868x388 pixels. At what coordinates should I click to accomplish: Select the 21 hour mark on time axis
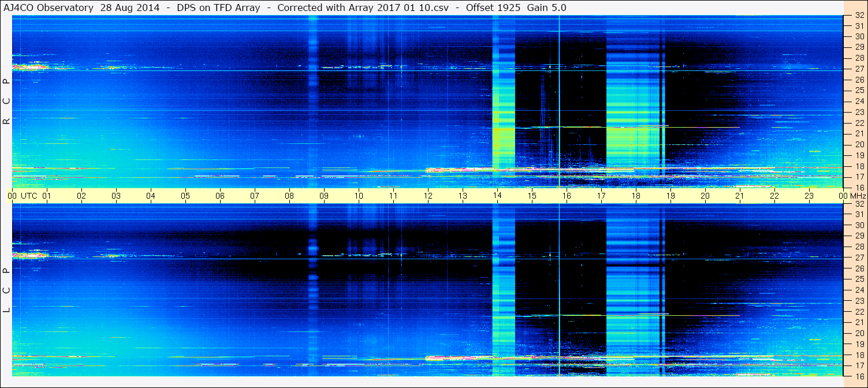click(x=740, y=196)
